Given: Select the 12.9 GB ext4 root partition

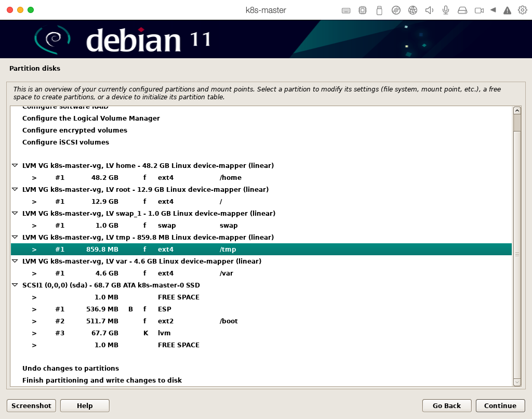Looking at the screenshot, I should [261, 201].
